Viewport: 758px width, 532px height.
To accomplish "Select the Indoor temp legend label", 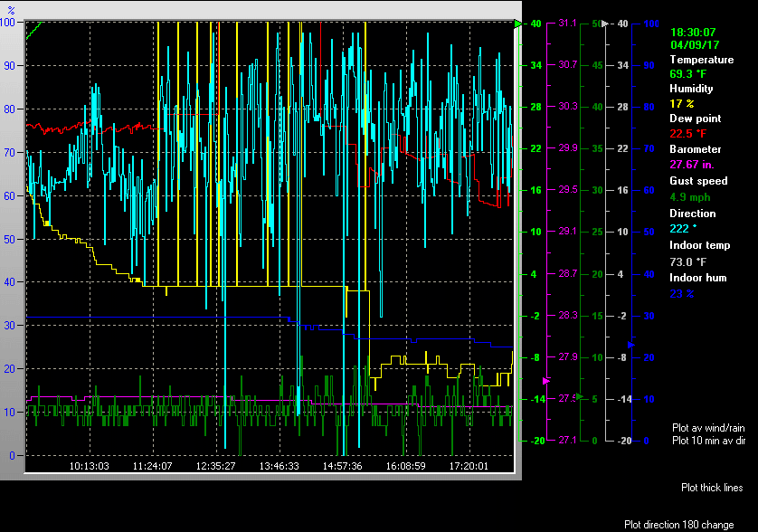I will tap(698, 245).
